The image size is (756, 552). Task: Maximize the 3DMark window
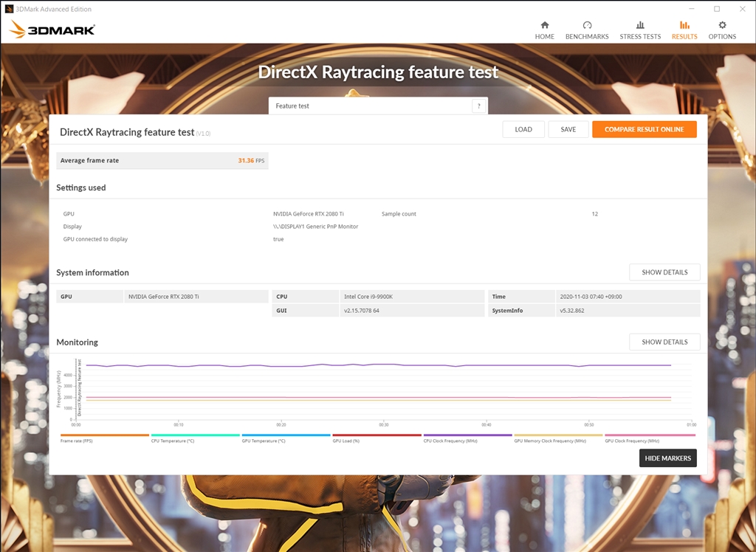716,9
